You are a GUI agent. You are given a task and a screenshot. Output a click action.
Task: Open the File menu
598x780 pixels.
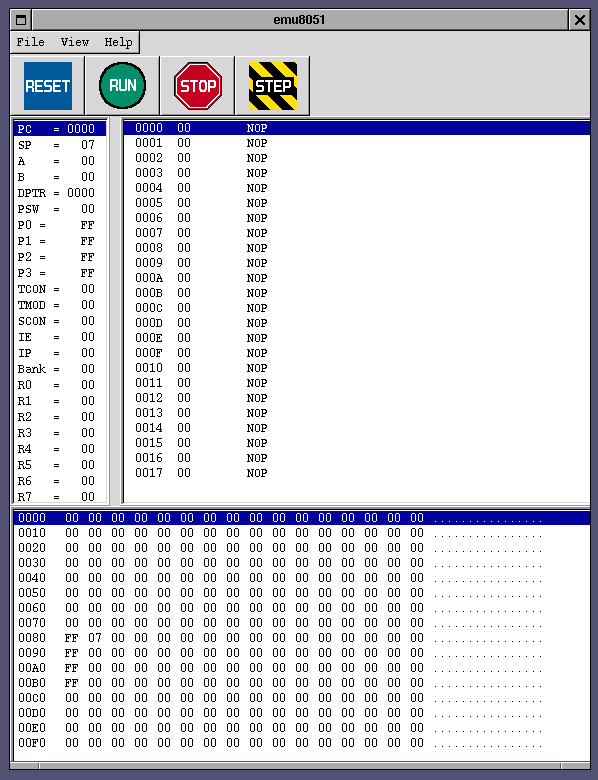(30, 42)
